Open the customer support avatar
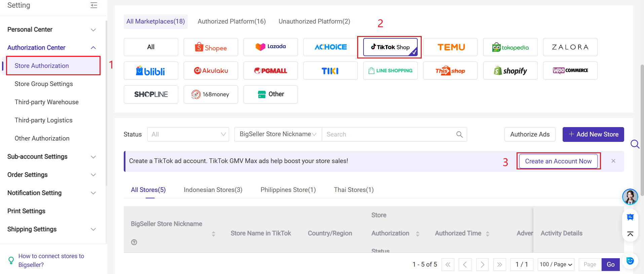 tap(630, 197)
